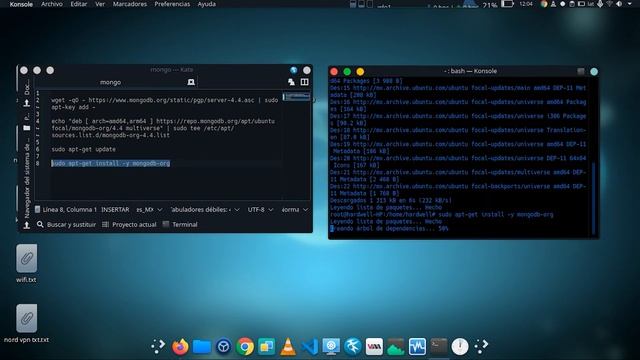The width and height of the screenshot is (640, 360).
Task: Open the blue folder file manager in dock
Action: [x=202, y=347]
